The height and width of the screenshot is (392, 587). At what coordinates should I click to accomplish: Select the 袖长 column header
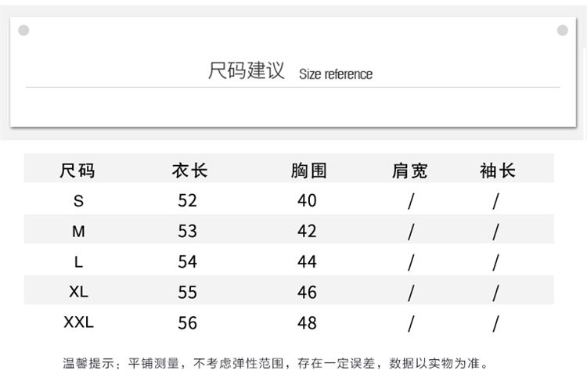497,170
